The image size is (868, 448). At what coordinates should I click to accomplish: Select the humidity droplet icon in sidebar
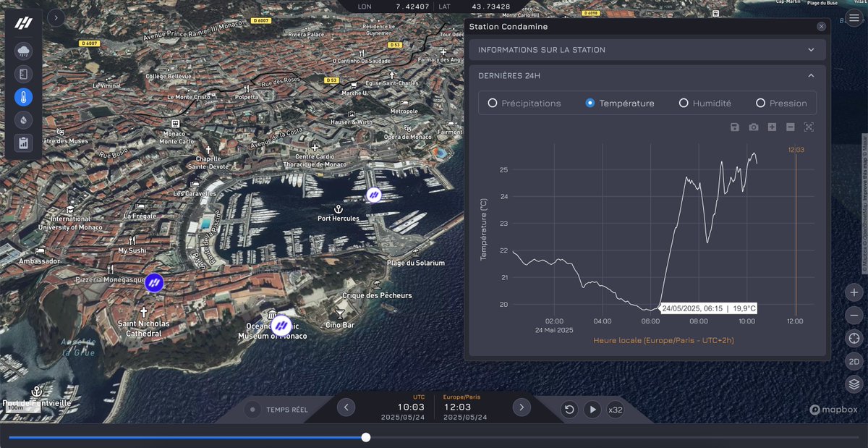point(23,119)
